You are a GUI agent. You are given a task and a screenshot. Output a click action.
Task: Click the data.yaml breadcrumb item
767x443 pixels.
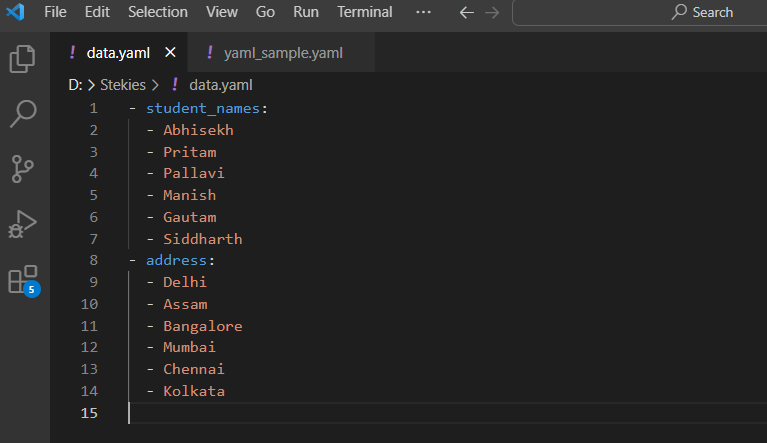pyautogui.click(x=220, y=85)
